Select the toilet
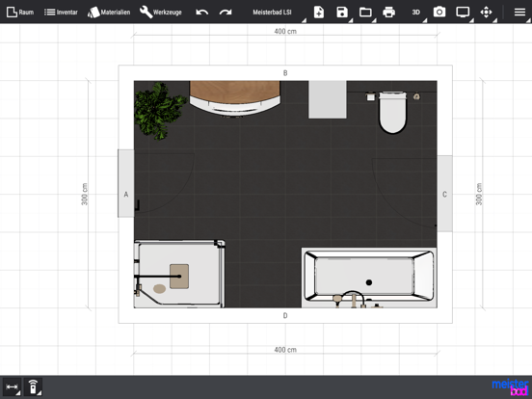 point(392,113)
